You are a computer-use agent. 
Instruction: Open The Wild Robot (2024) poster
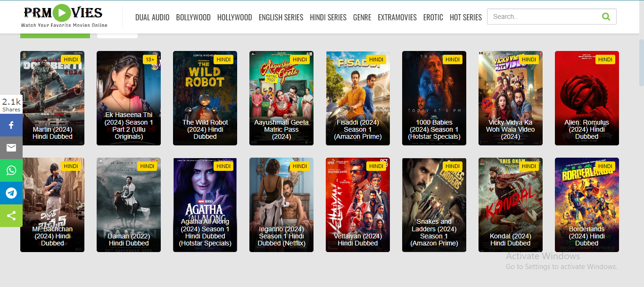click(205, 98)
